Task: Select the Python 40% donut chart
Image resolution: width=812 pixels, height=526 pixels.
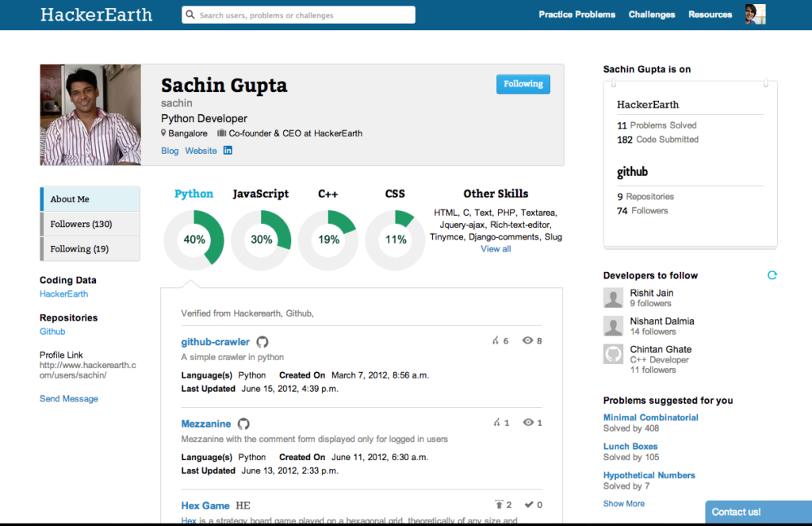Action: [x=194, y=240]
